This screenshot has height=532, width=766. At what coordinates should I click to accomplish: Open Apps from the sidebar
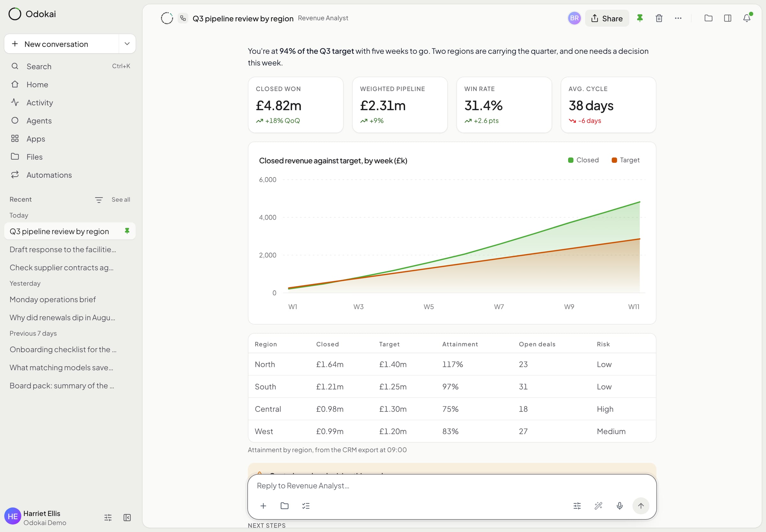point(70,139)
